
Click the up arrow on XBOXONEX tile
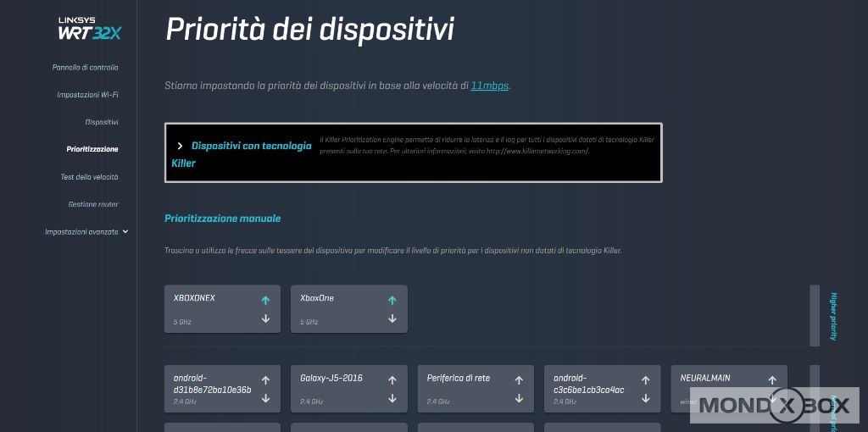[x=265, y=300]
